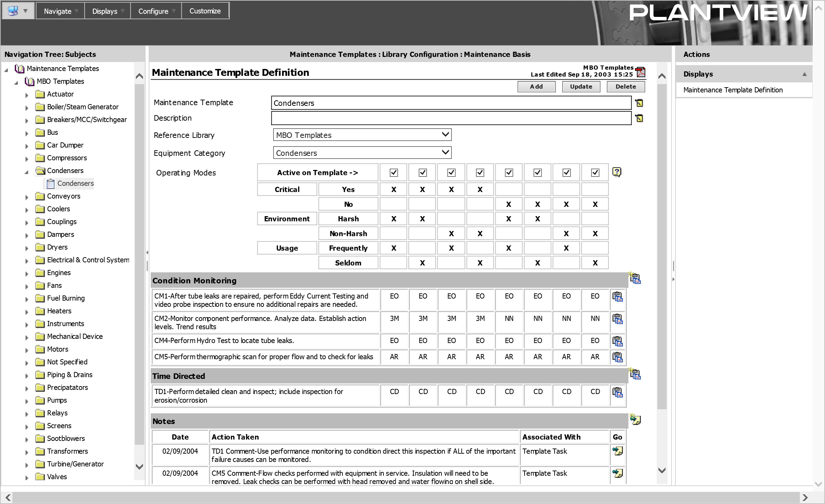Click the copy icon for TD1 time directed task
Viewport: 825px width, 504px height.
pos(617,391)
